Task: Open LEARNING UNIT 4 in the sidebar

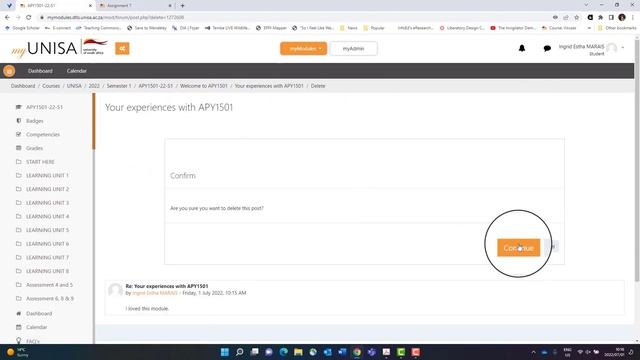Action: (47, 216)
